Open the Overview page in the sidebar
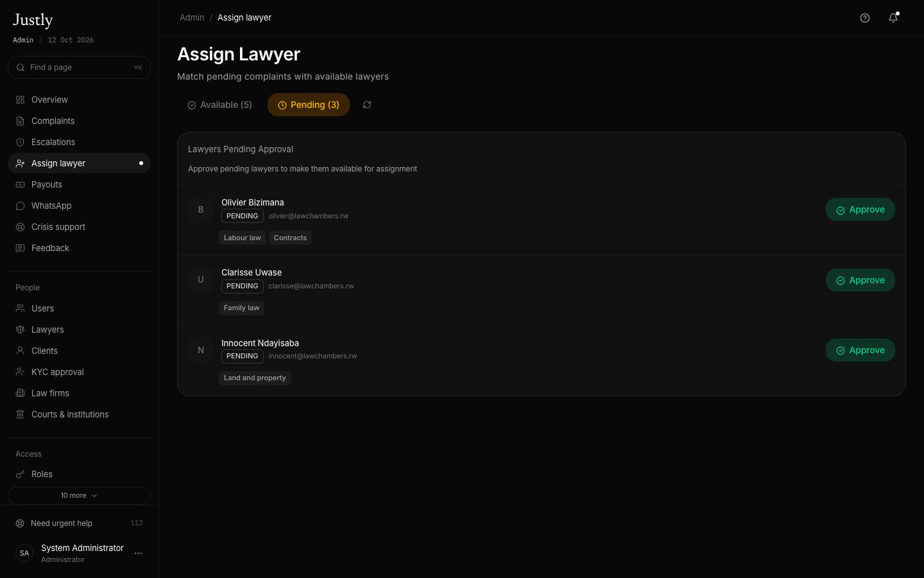Viewport: 924px width, 578px height. 79,100
